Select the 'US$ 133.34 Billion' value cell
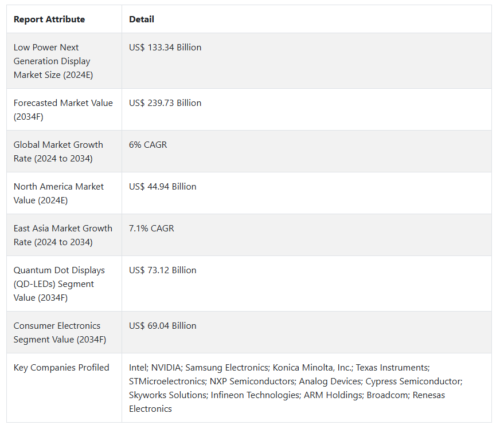This screenshot has height=429, width=504. [165, 48]
